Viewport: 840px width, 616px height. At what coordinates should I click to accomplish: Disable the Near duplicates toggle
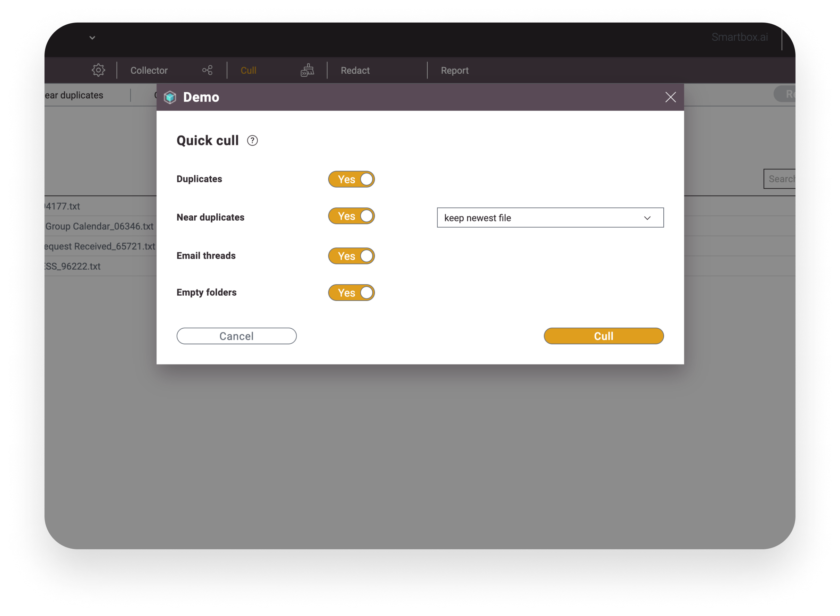(x=351, y=216)
